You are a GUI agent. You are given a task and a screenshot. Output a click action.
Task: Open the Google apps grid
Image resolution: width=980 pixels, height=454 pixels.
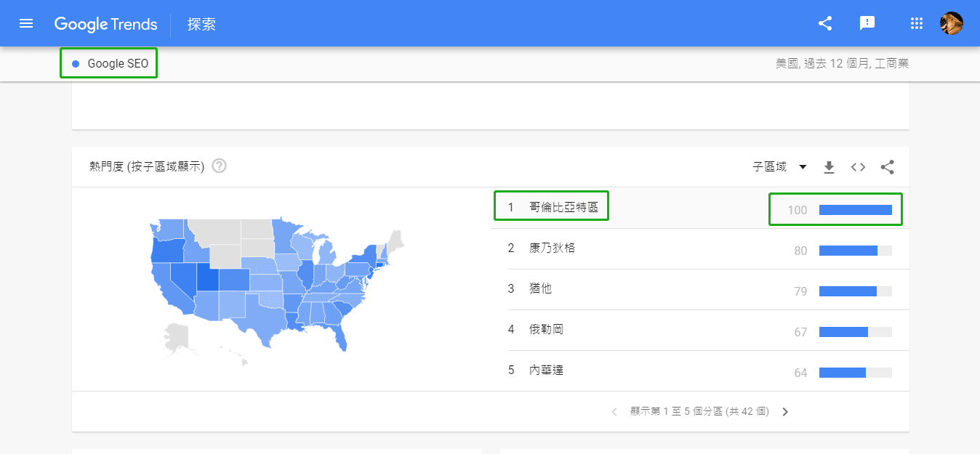917,23
